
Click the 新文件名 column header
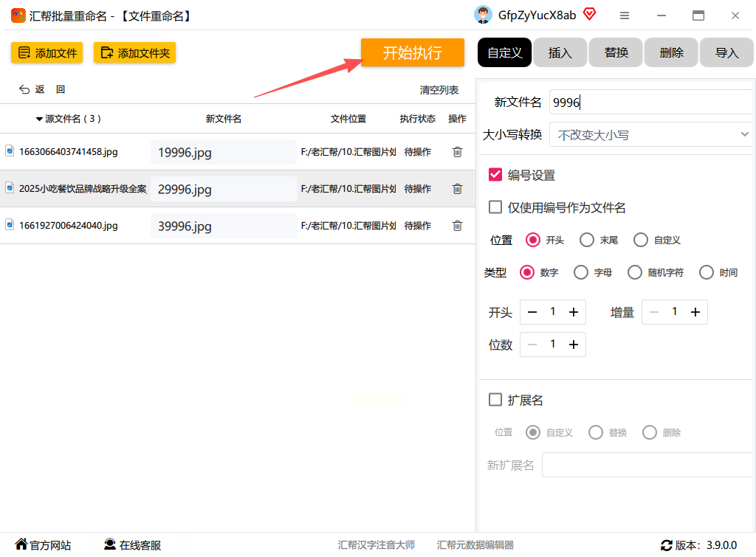click(x=223, y=119)
